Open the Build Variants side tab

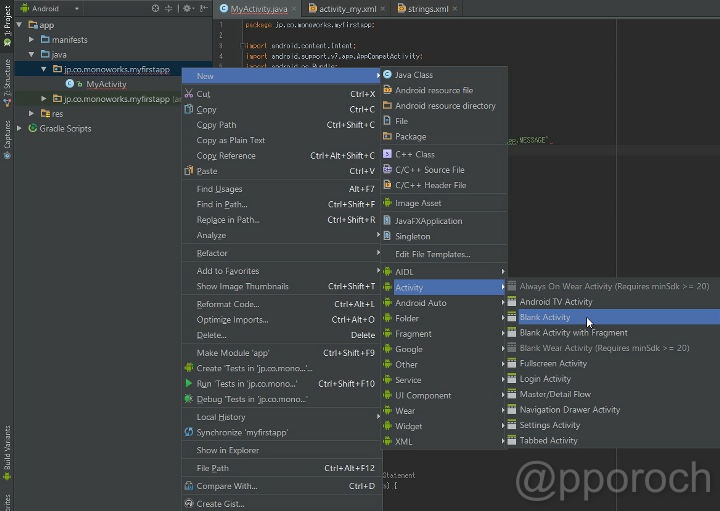[7, 452]
